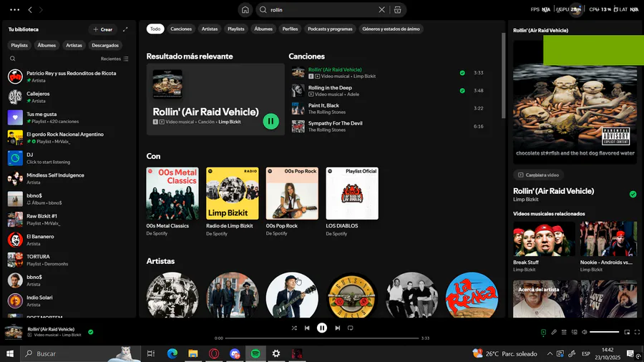Skip to previous track
The width and height of the screenshot is (644, 362).
[307, 328]
